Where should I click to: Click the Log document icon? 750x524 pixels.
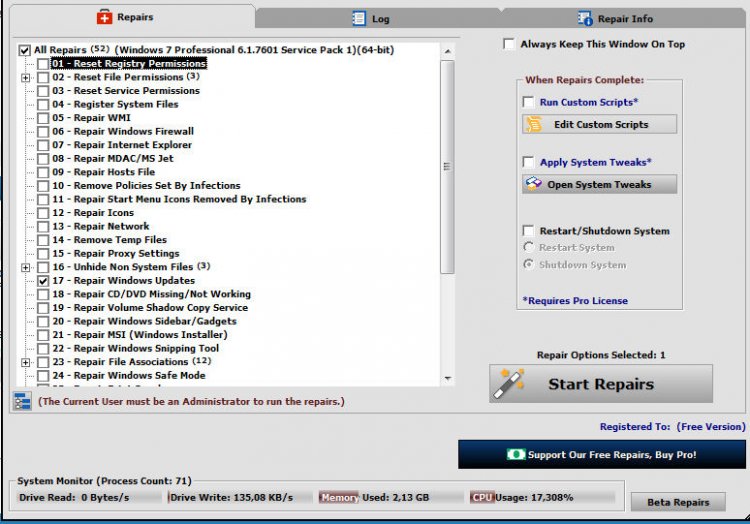[x=359, y=18]
